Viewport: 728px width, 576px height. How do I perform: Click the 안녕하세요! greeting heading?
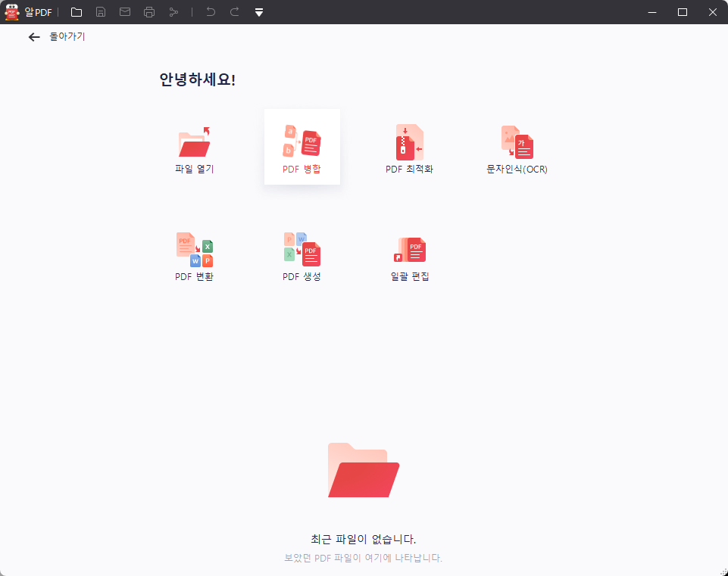point(197,79)
